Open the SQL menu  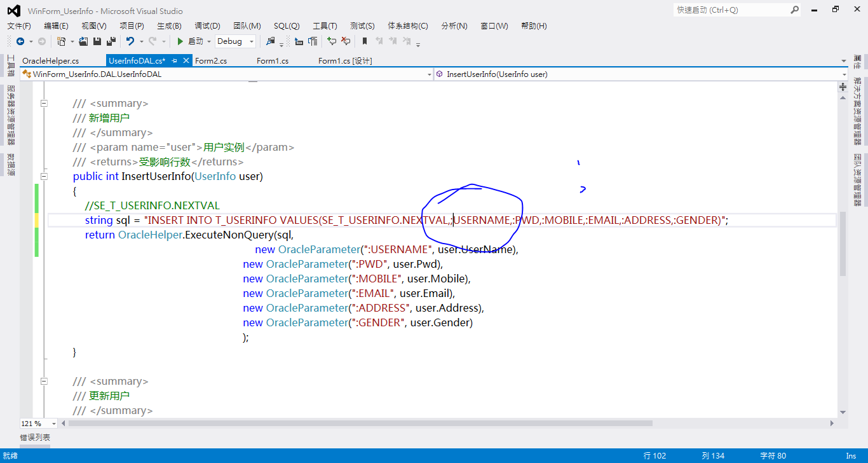287,25
